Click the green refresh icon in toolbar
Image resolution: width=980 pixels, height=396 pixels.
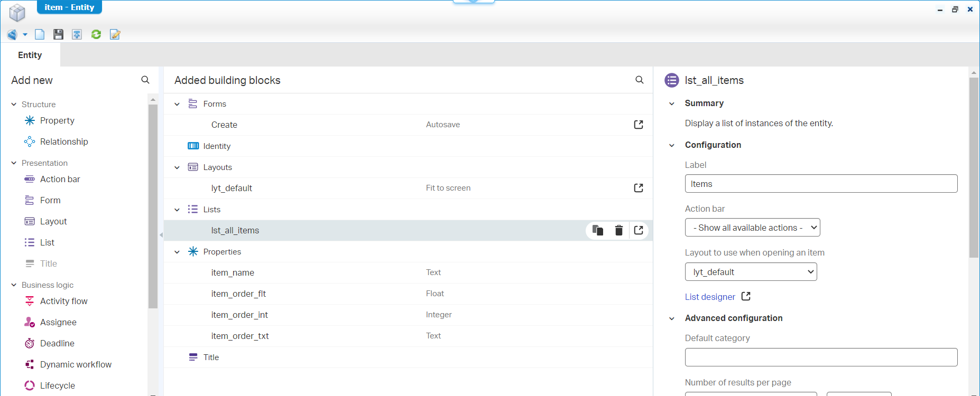(96, 35)
